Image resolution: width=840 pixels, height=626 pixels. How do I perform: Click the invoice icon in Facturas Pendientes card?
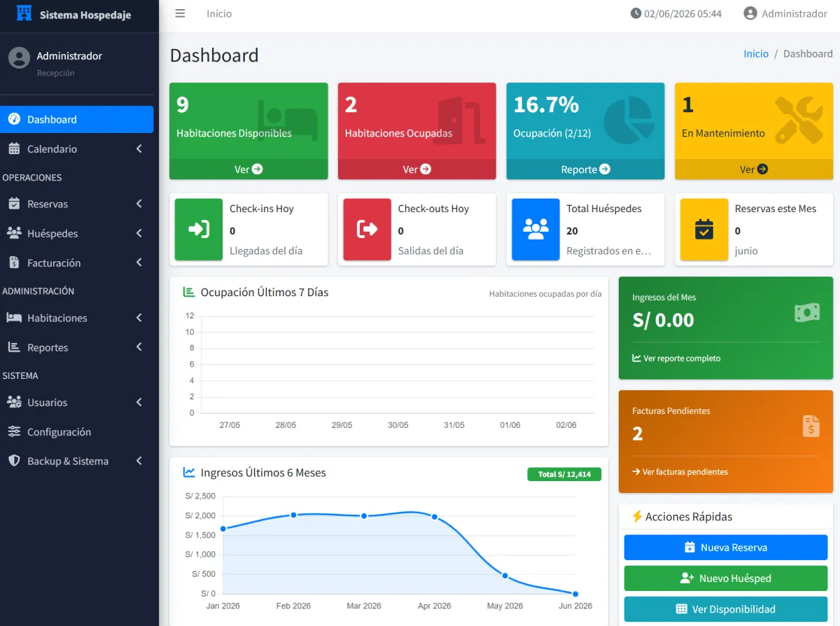click(811, 426)
